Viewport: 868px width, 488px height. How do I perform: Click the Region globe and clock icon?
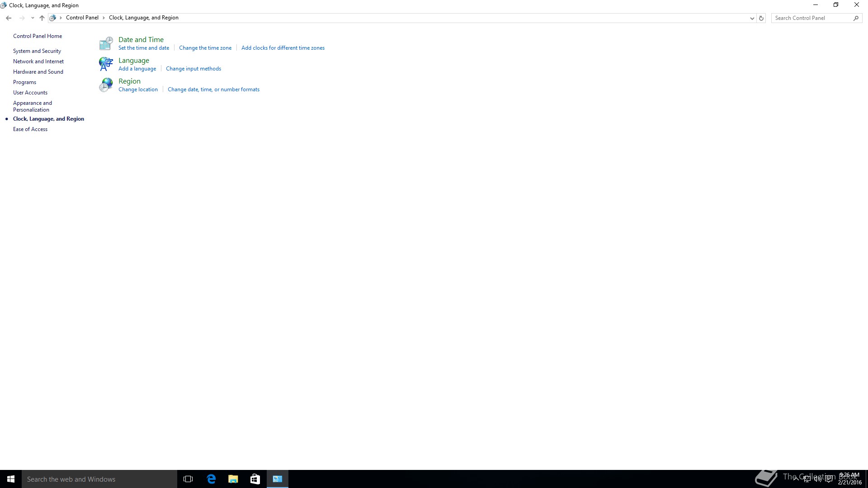[106, 85]
